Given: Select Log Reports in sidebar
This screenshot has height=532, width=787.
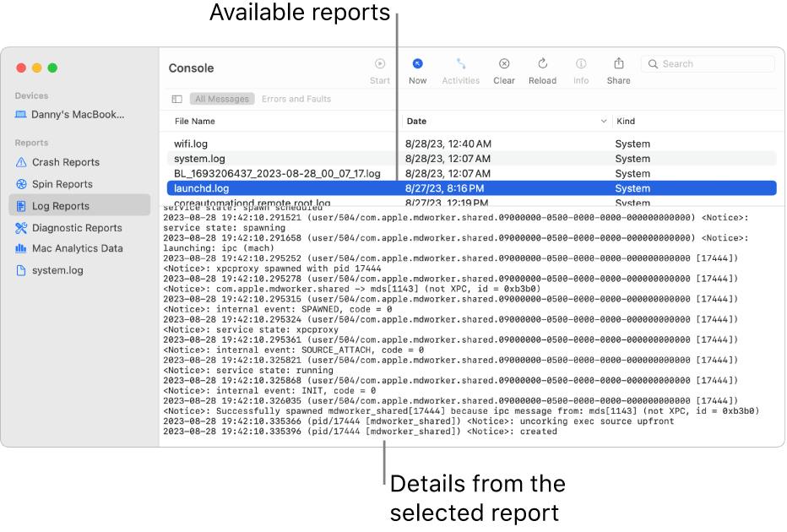Looking at the screenshot, I should tap(79, 206).
